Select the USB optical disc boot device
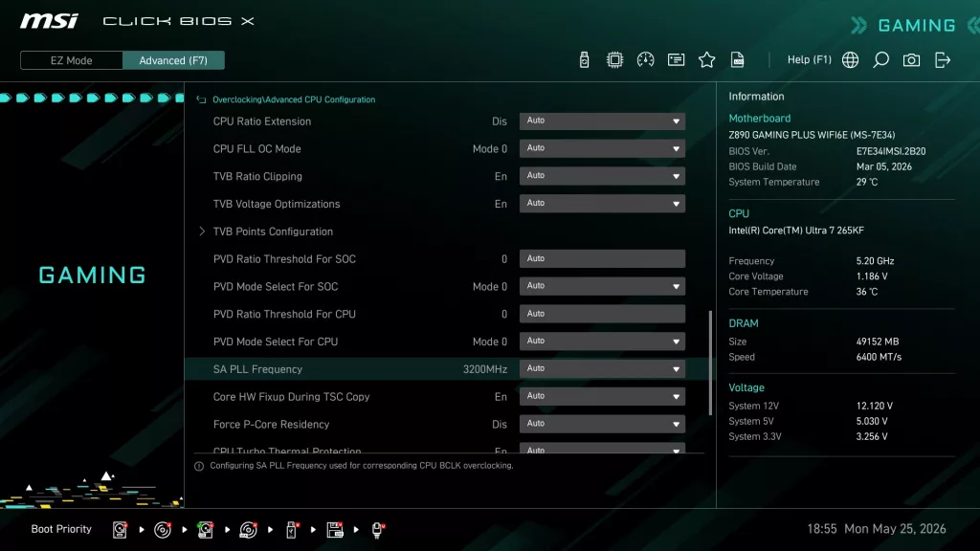 point(248,530)
